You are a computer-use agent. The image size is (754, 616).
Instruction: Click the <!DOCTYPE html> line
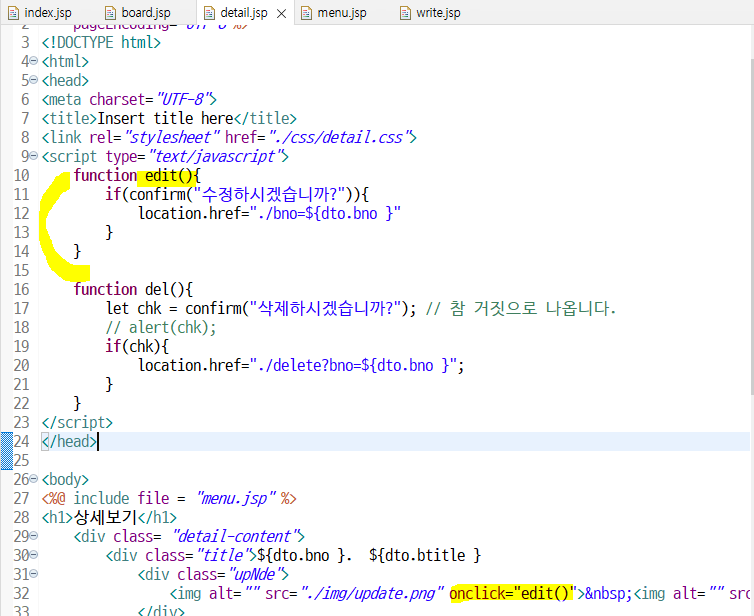101,42
